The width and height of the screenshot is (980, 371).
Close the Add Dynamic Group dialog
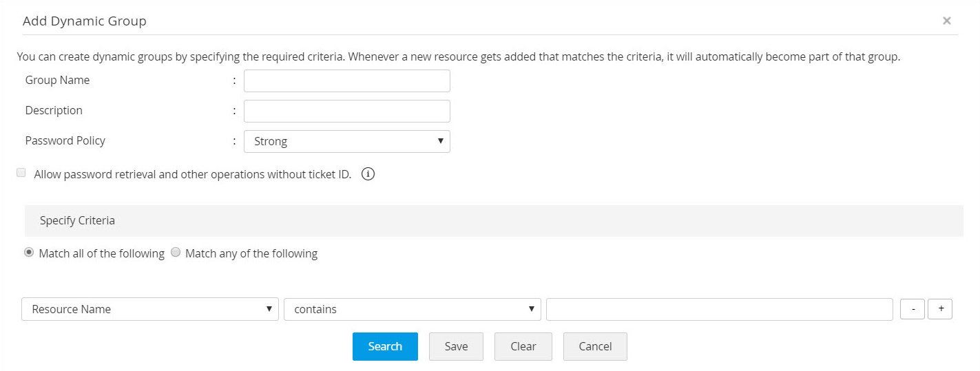947,21
